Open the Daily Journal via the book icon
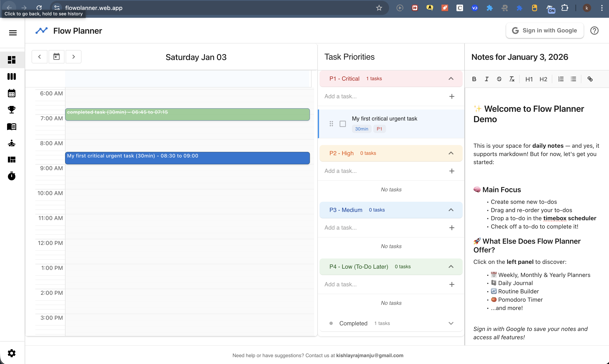The image size is (609, 364). click(11, 127)
